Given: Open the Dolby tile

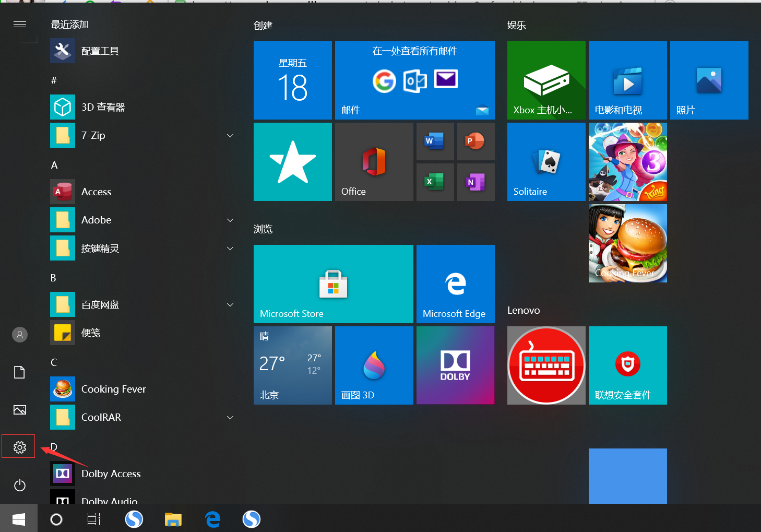Looking at the screenshot, I should tap(456, 365).
